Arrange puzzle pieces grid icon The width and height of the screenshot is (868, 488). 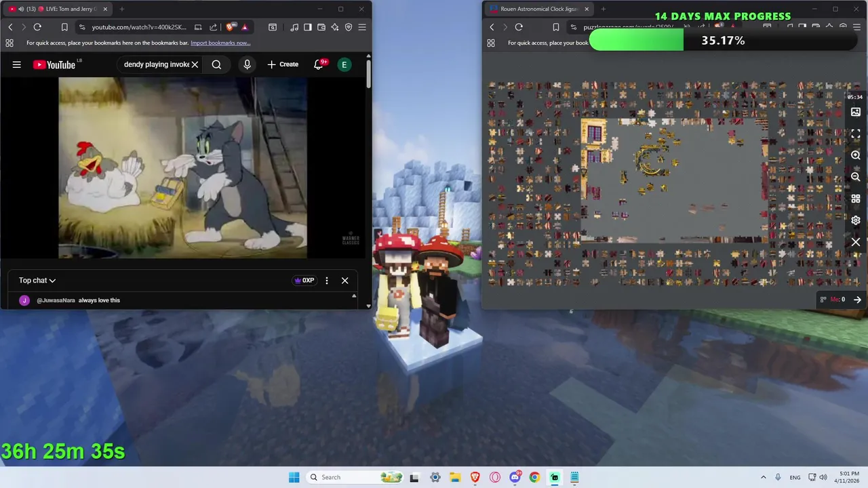coord(856,199)
